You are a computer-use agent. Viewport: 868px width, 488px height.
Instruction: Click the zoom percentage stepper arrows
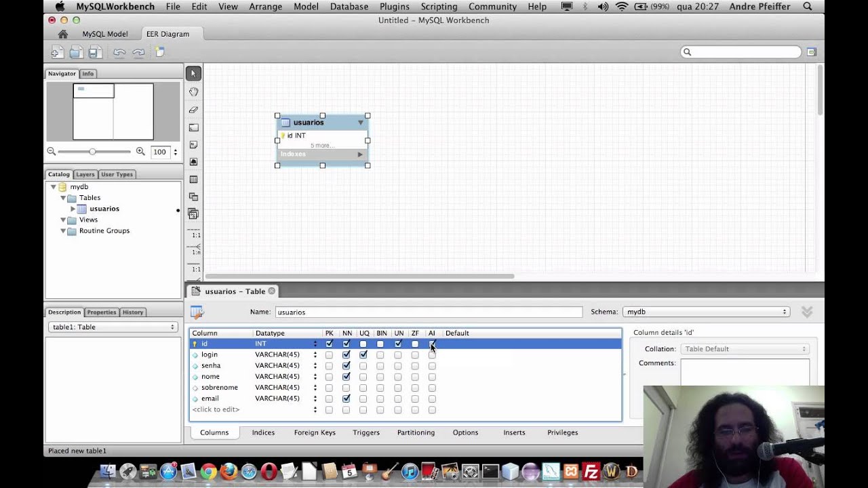point(175,152)
